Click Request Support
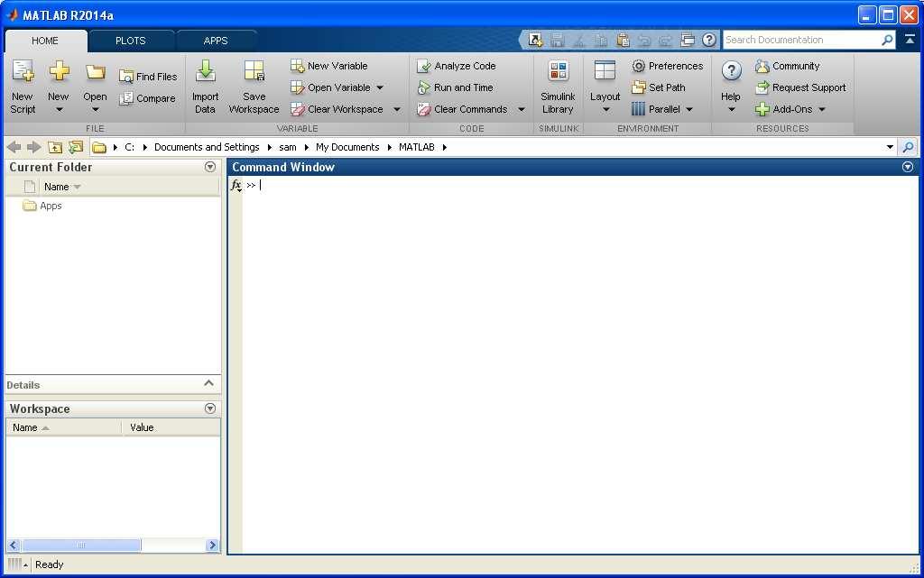This screenshot has width=924, height=578. pyautogui.click(x=801, y=87)
